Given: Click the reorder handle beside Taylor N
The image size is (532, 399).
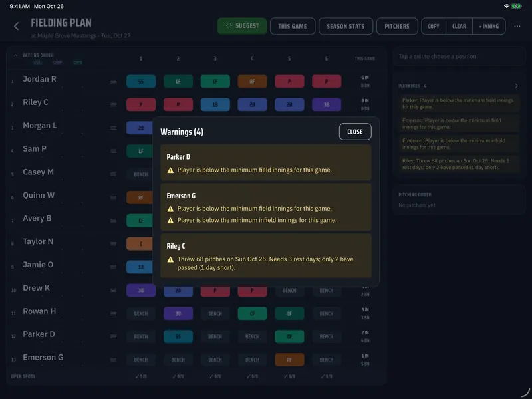Looking at the screenshot, I should point(113,244).
